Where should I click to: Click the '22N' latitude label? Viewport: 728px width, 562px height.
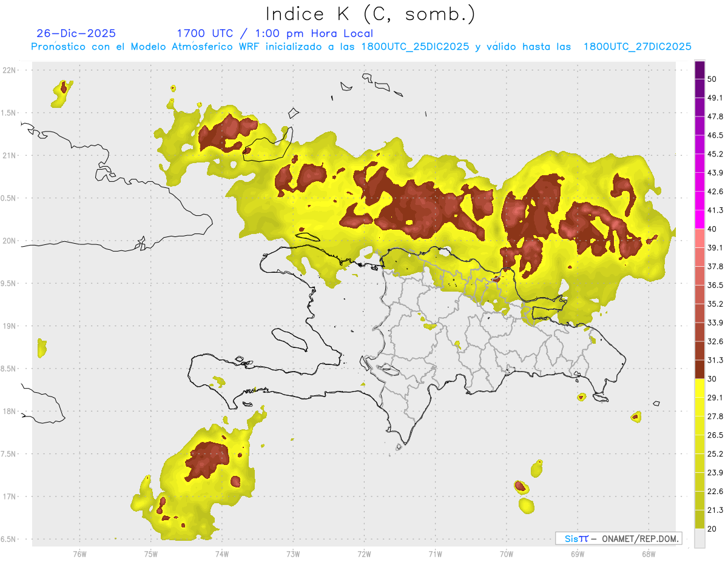click(x=10, y=70)
